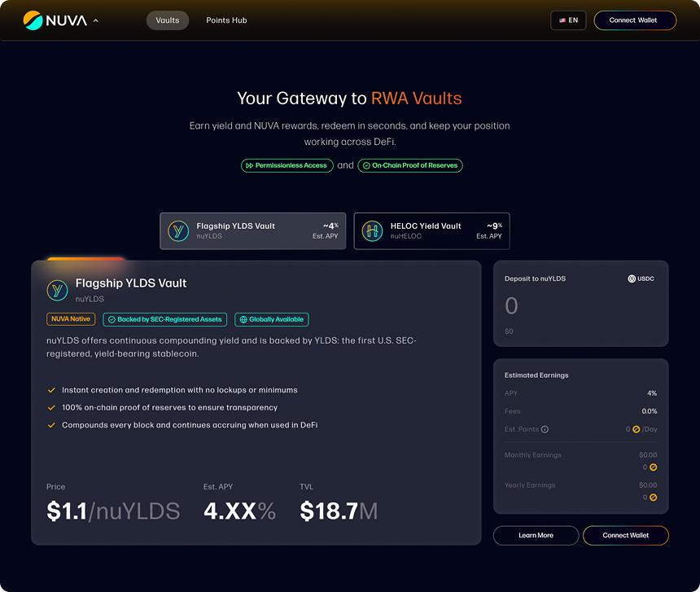Click Backed by SEC-Registered Assets tag
This screenshot has height=592, width=700.
coord(164,320)
